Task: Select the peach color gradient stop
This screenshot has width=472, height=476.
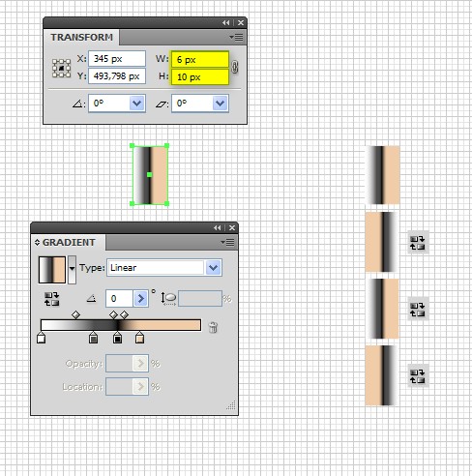Action: [139, 338]
